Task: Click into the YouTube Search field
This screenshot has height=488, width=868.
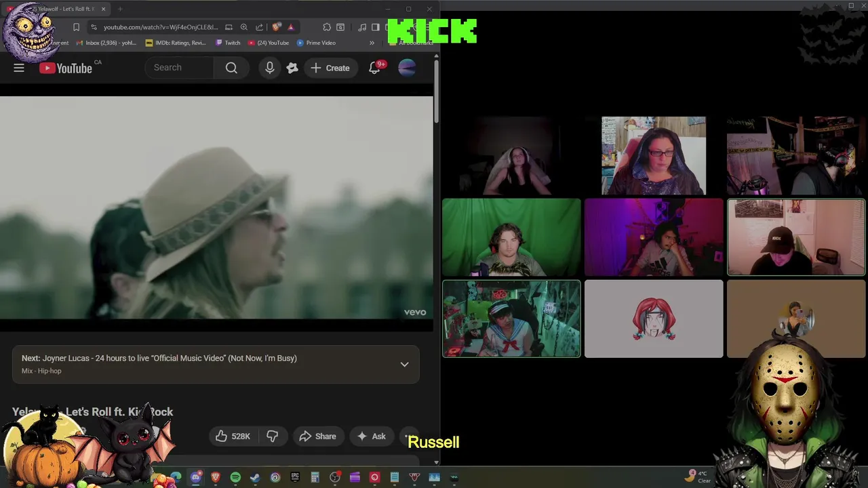Action: point(180,68)
